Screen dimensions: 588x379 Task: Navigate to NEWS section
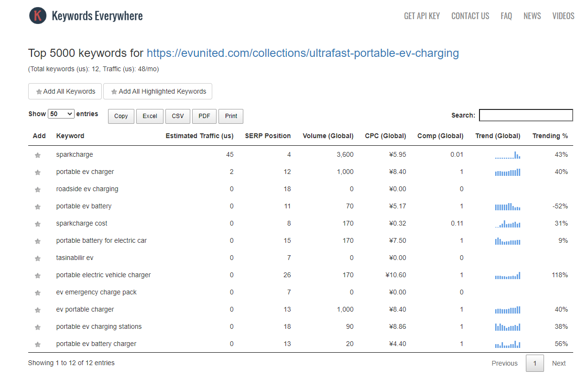click(x=532, y=16)
